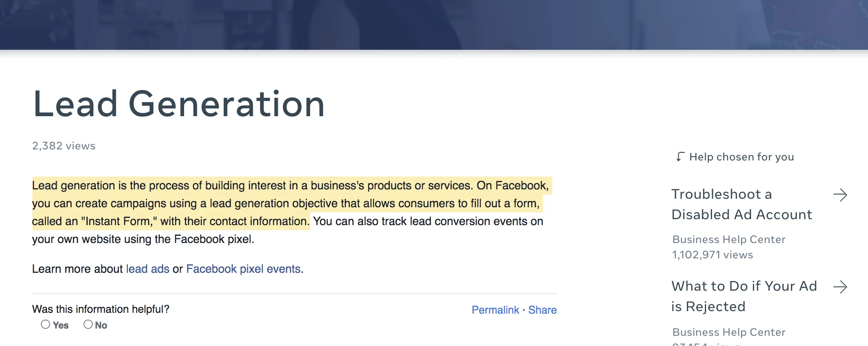Click the arrow beside Troubleshoot a Disabled Ad Account
The height and width of the screenshot is (346, 868).
point(840,195)
